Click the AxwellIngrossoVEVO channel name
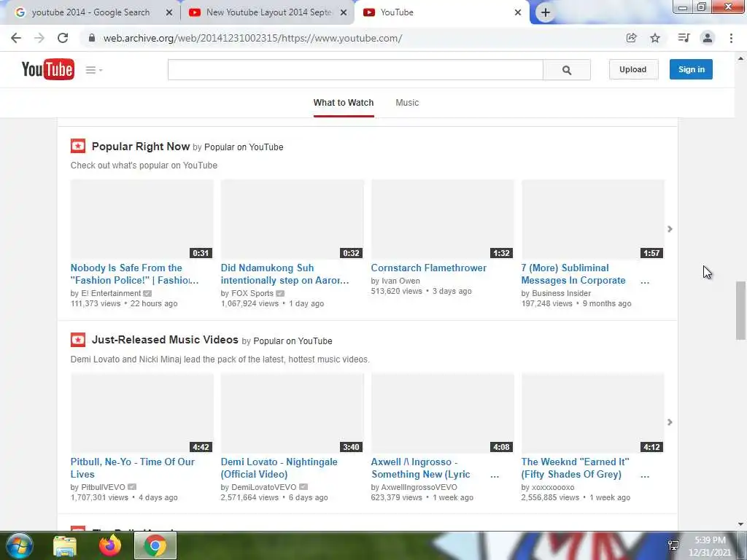The image size is (747, 560). click(x=419, y=487)
